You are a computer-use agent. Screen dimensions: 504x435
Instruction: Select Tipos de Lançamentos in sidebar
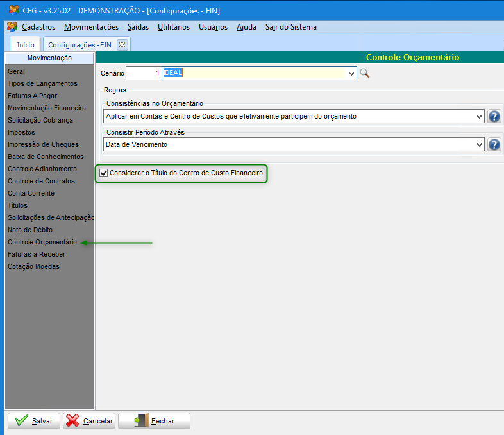coord(42,83)
